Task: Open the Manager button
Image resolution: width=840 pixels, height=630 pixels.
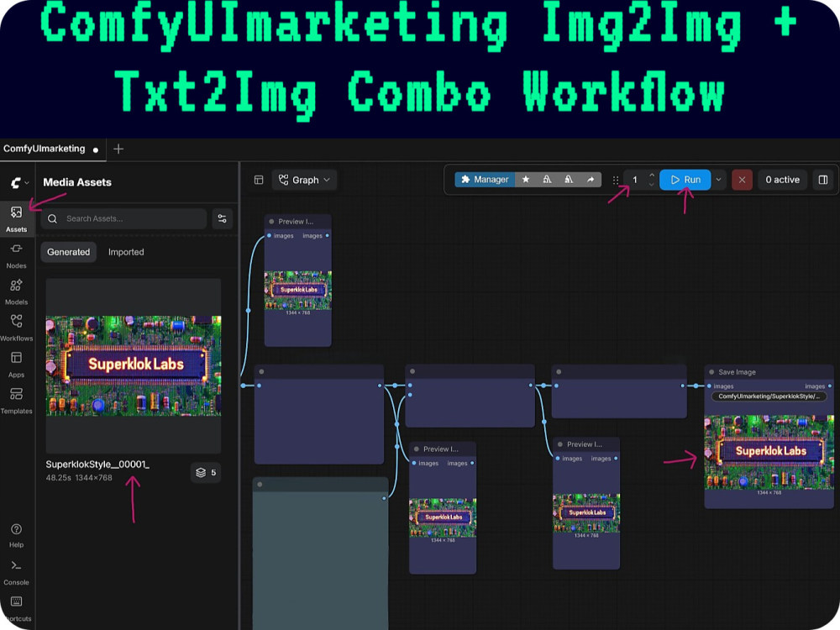Action: [485, 180]
